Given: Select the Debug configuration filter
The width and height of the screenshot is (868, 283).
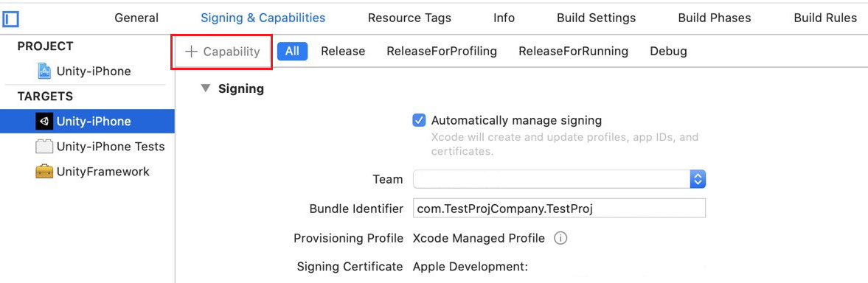Looking at the screenshot, I should (669, 52).
